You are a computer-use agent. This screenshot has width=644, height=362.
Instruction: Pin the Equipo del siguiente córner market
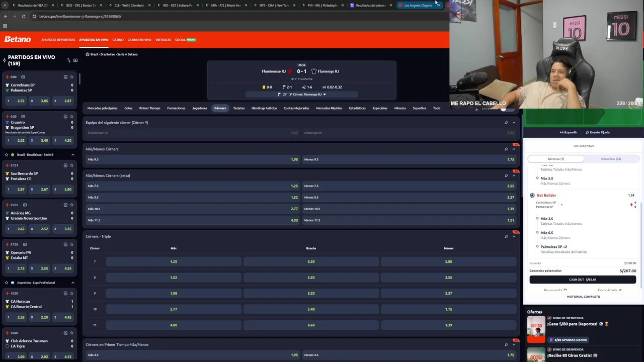(506, 122)
